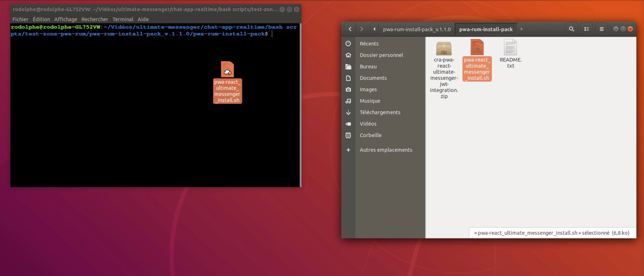Open the terminal Édition menu
Screen dimensions: 644x276
point(41,19)
